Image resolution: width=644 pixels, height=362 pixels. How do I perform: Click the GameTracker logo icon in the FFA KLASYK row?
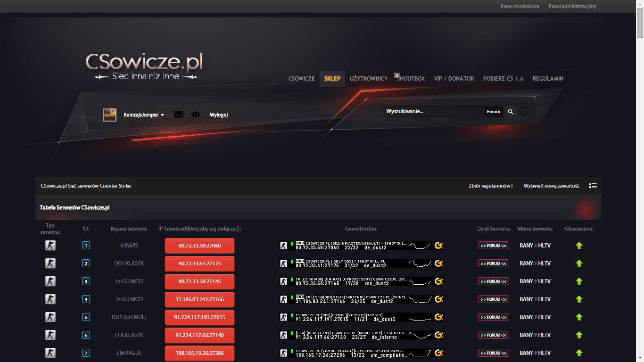coord(439,335)
